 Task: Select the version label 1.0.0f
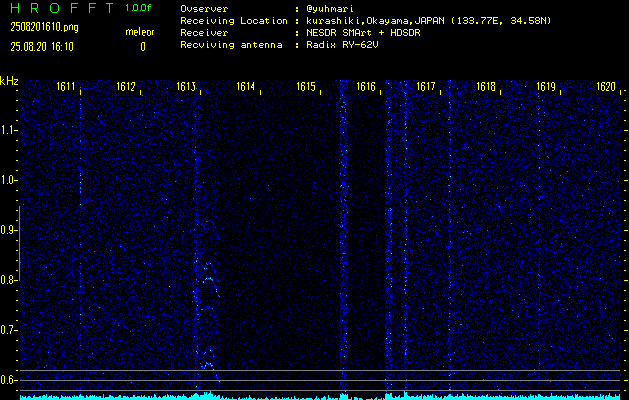click(138, 8)
